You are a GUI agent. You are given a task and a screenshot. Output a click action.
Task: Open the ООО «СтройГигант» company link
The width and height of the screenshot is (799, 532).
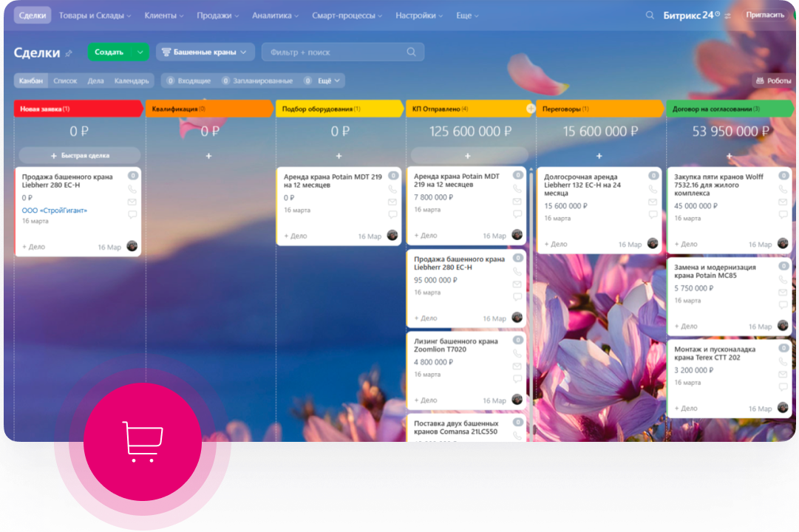(x=54, y=211)
